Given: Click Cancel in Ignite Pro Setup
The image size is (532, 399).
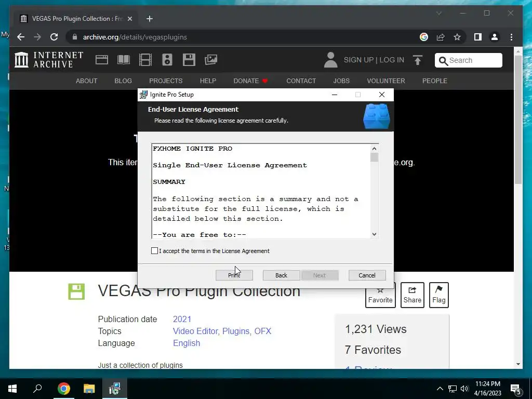Looking at the screenshot, I should tap(367, 275).
